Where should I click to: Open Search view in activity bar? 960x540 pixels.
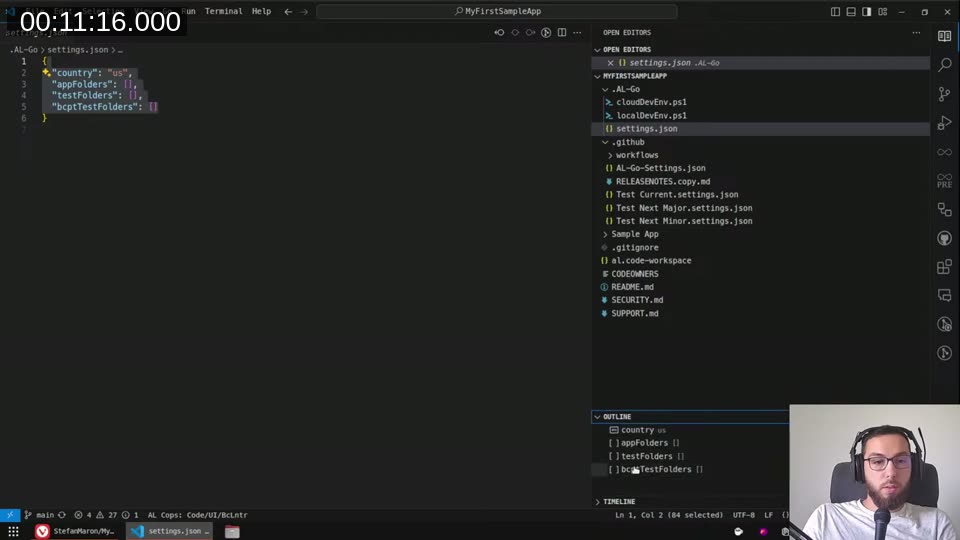click(x=944, y=65)
